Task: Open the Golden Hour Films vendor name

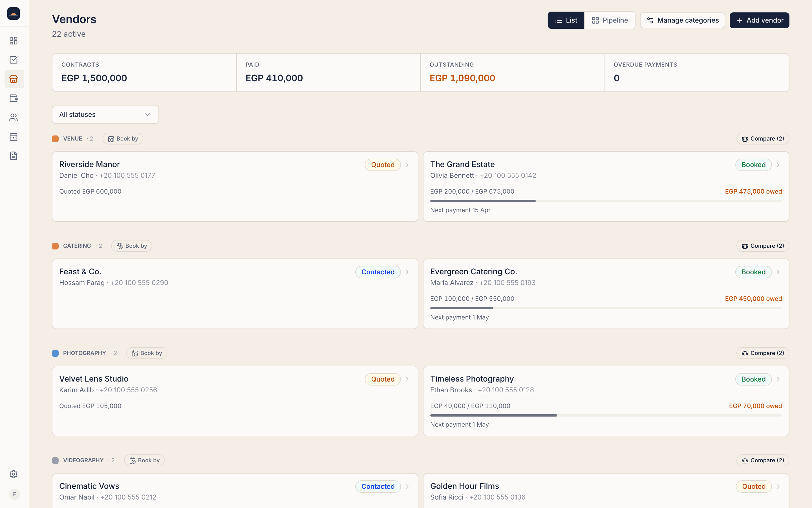Action: [464, 486]
